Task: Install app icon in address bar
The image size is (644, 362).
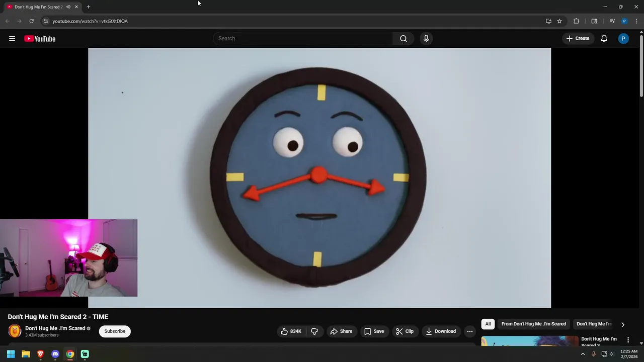Action: [x=548, y=21]
